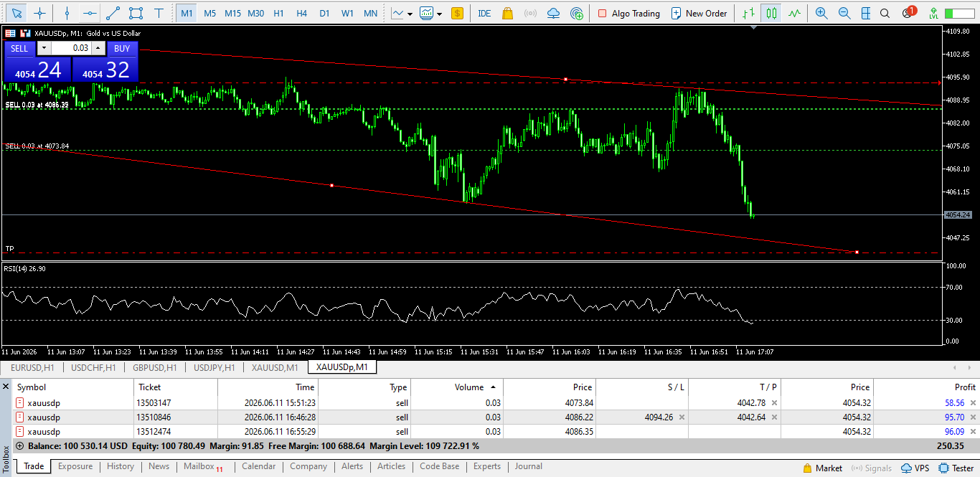Toggle Algo Trading on
Viewport: 980px width, 477px height.
(x=628, y=13)
